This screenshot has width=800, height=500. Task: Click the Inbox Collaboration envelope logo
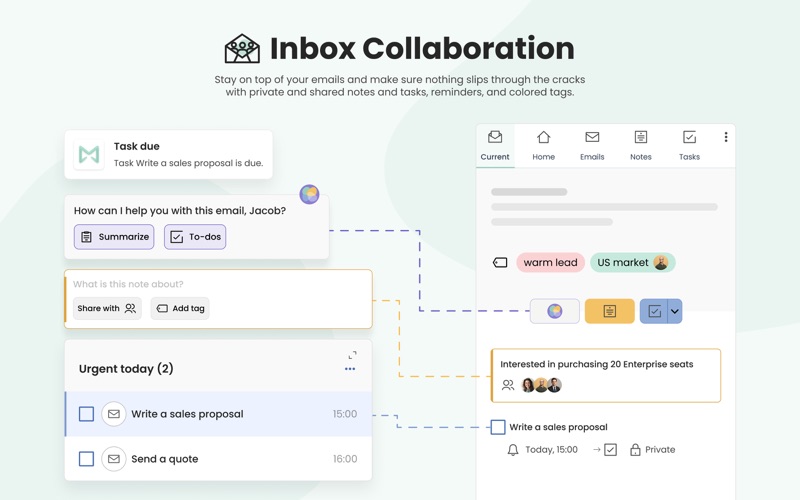point(242,48)
